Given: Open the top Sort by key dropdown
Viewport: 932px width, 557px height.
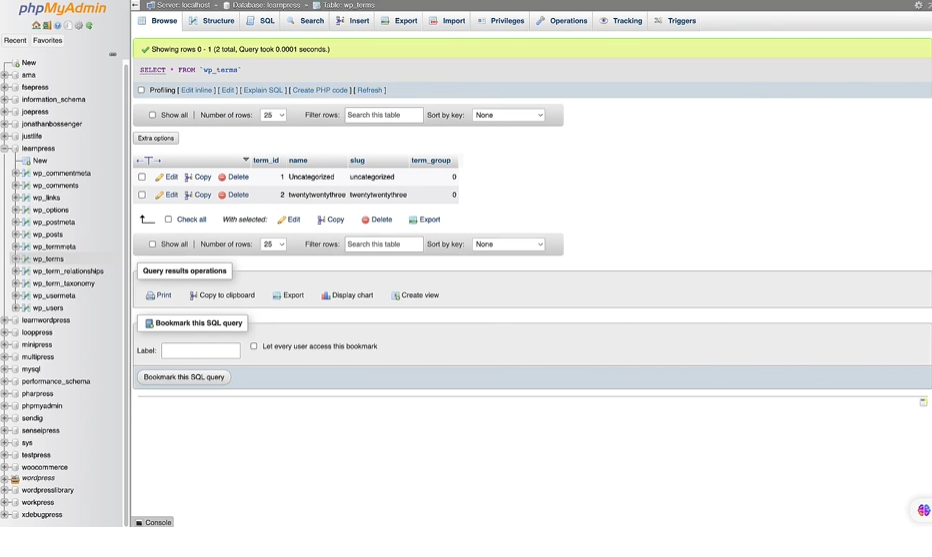Looking at the screenshot, I should tap(509, 115).
